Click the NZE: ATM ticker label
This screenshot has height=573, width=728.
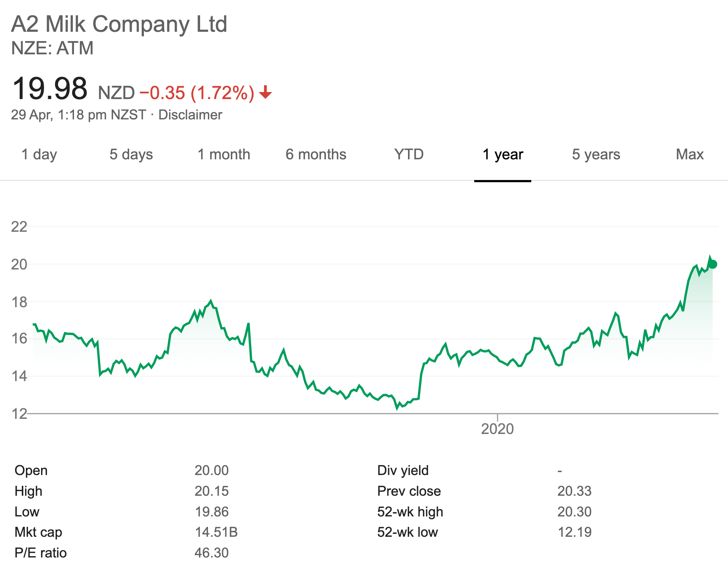point(52,48)
